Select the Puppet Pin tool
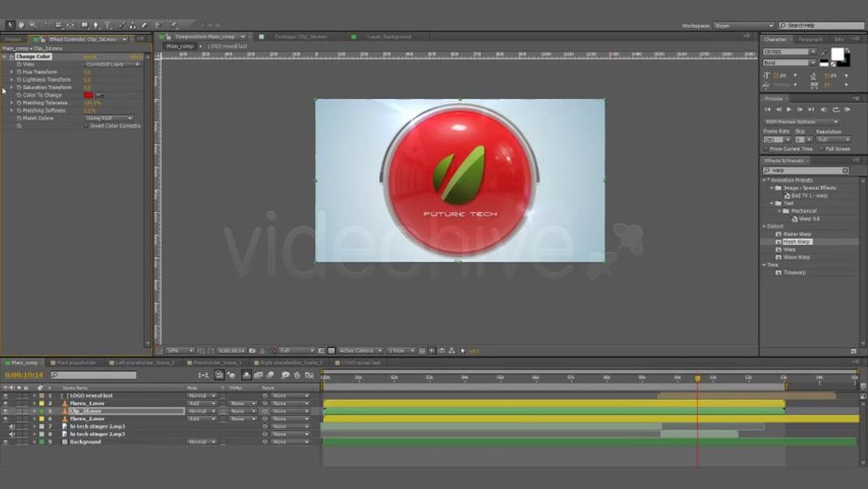Image resolution: width=868 pixels, height=489 pixels. pos(174,25)
